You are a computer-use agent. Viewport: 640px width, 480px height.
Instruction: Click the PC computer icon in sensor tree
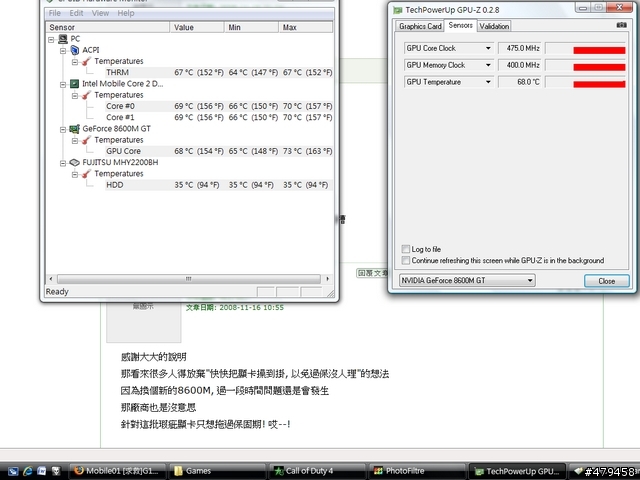click(63, 39)
